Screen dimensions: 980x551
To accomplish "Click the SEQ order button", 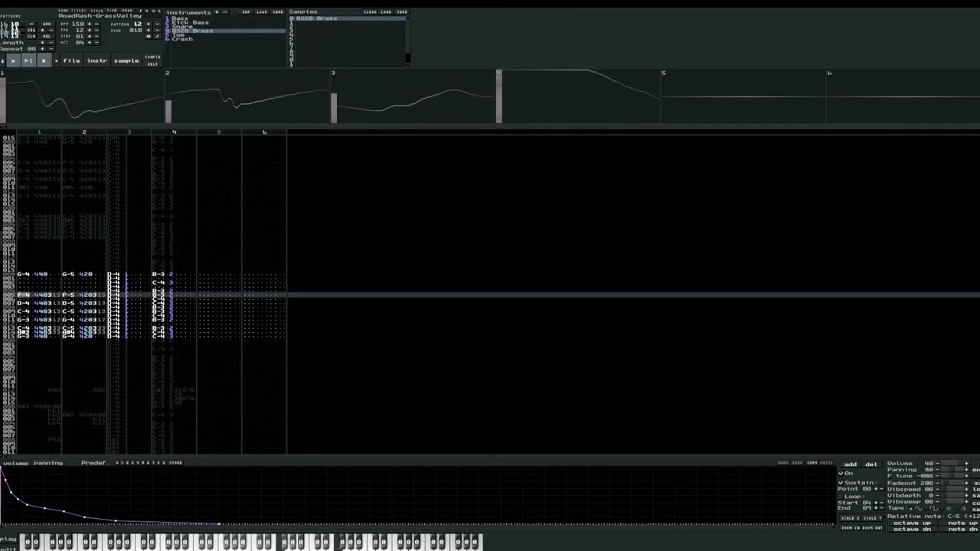I will tap(31, 30).
